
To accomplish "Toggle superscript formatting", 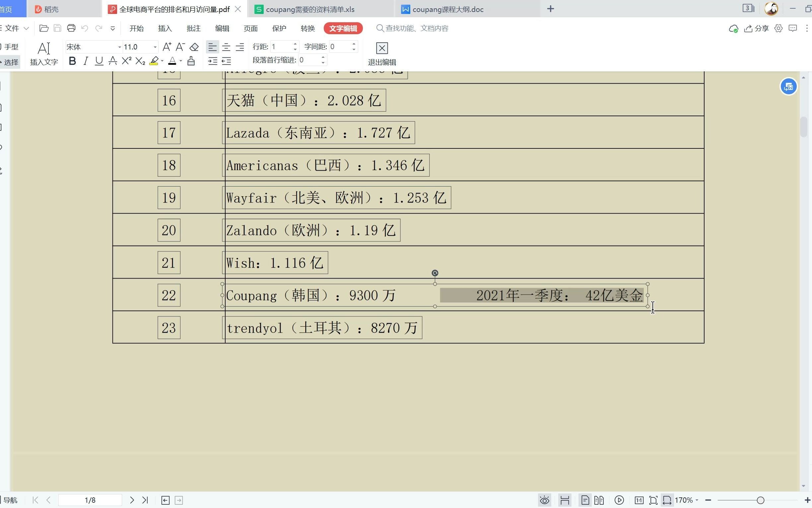I will coord(126,61).
